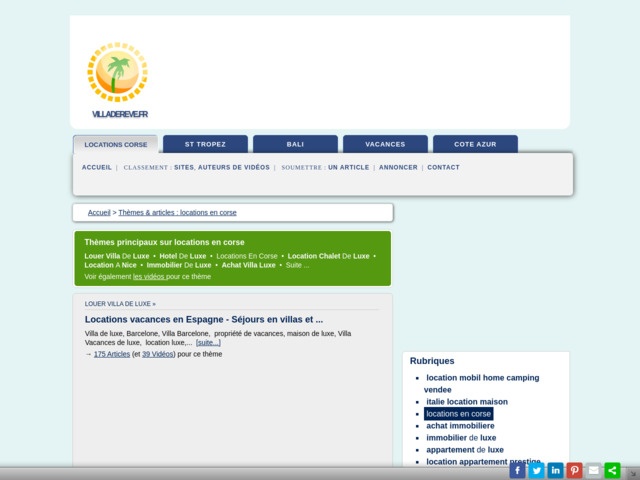The height and width of the screenshot is (480, 640).
Task: Expand article text with [suite...] link
Action: point(208,342)
